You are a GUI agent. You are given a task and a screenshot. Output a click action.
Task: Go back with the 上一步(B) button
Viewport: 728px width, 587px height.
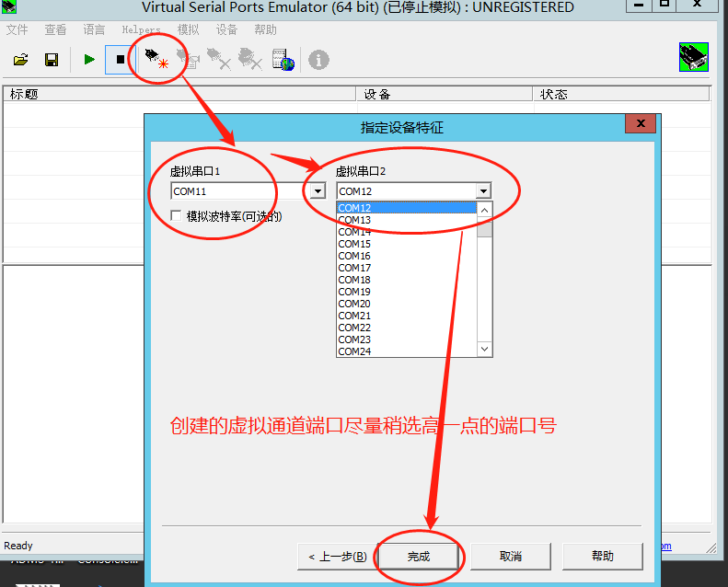coord(338,557)
